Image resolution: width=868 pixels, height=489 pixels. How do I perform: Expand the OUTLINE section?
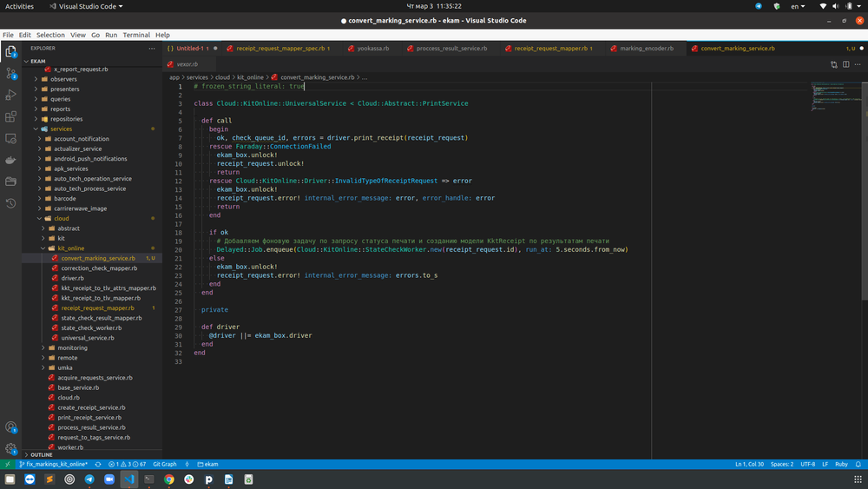42,455
